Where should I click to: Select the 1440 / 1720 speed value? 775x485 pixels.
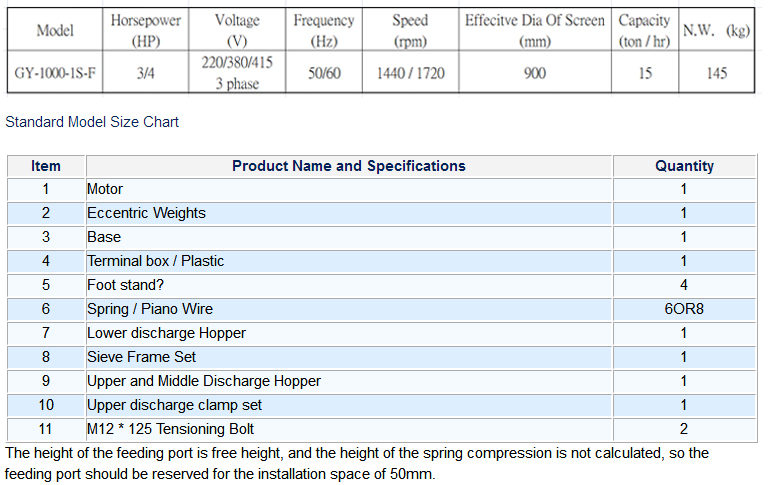coord(410,73)
